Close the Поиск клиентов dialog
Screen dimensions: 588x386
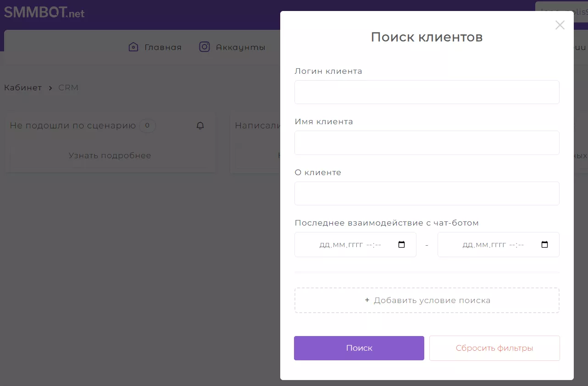click(x=560, y=25)
